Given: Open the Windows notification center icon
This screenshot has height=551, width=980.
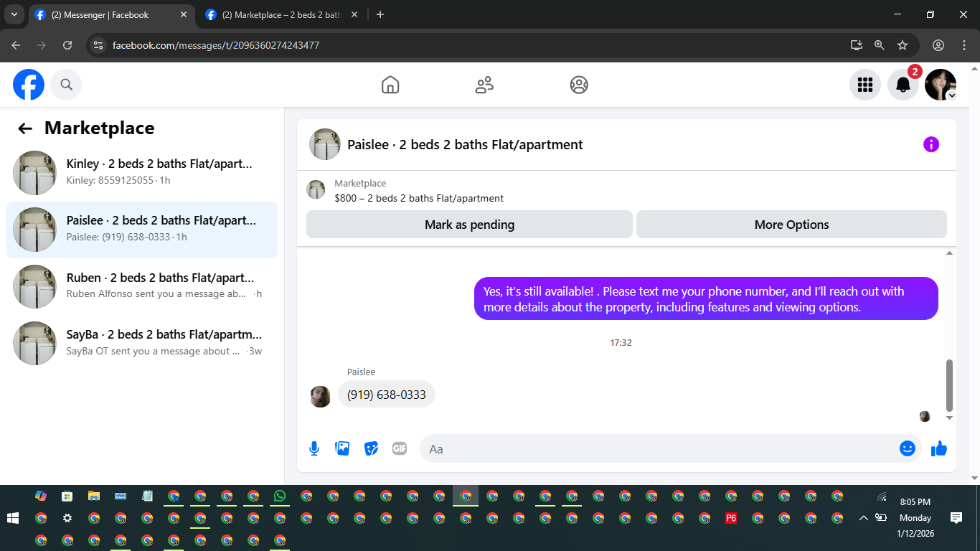Looking at the screenshot, I should point(956,518).
